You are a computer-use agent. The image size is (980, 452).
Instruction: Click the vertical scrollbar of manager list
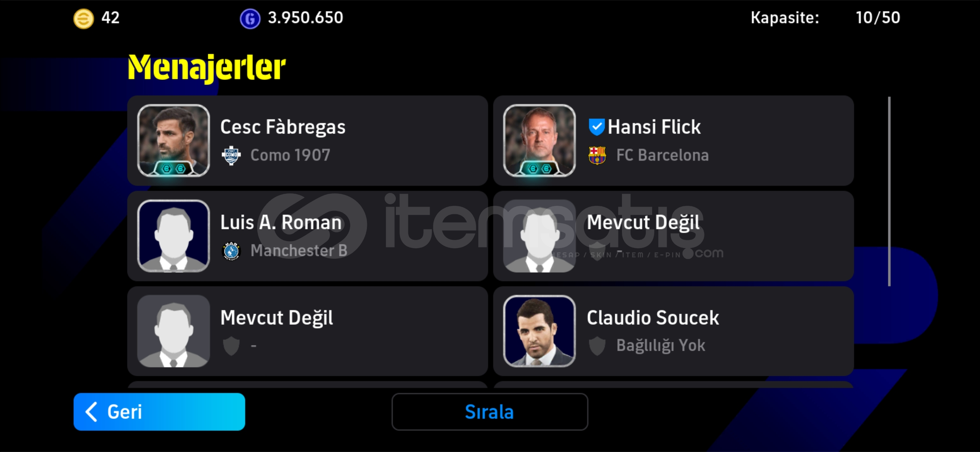[889, 192]
